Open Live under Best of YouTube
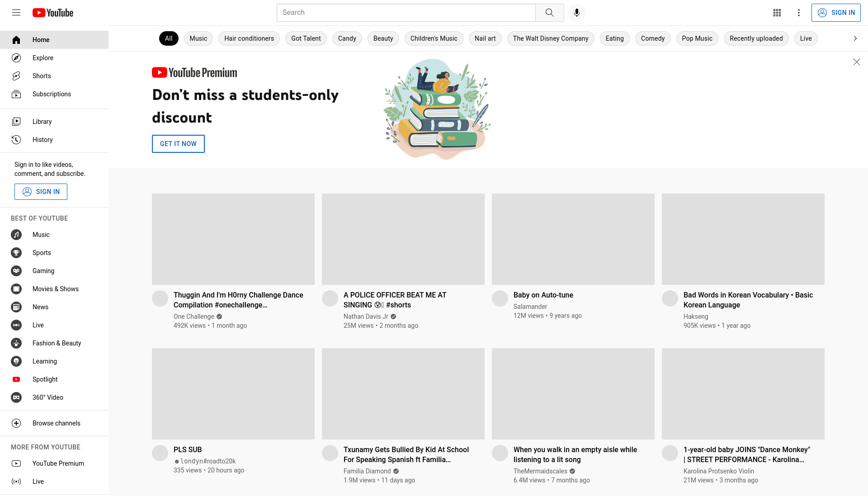Viewport: 868px width, 496px height. click(54, 325)
